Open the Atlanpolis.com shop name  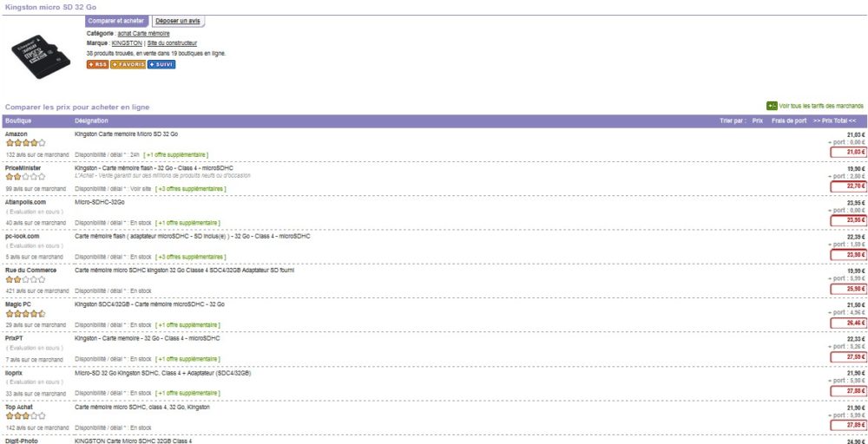25,202
